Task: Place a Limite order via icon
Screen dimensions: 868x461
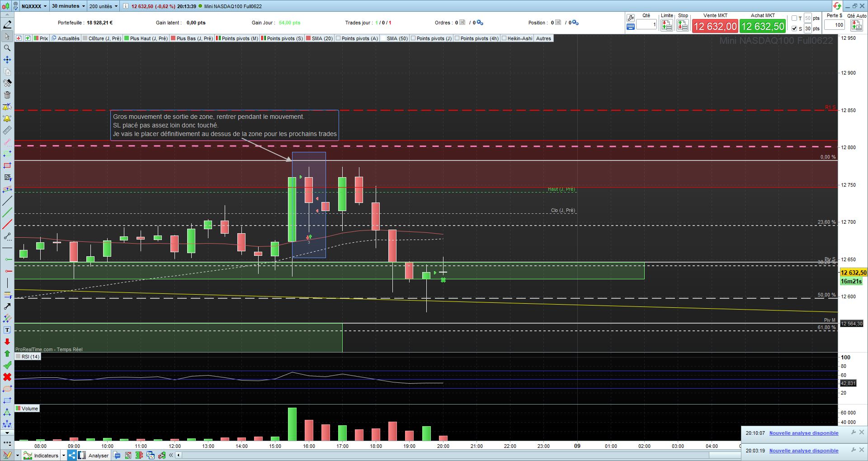Action: click(667, 26)
